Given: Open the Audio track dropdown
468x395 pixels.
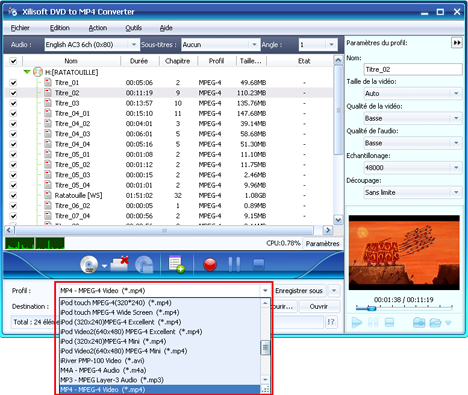Looking at the screenshot, I should [134, 44].
